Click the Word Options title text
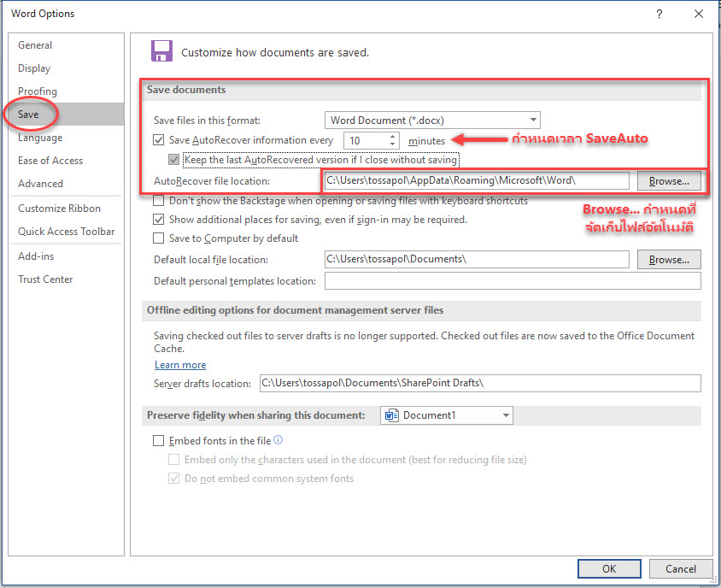The height and width of the screenshot is (588, 721). point(43,14)
